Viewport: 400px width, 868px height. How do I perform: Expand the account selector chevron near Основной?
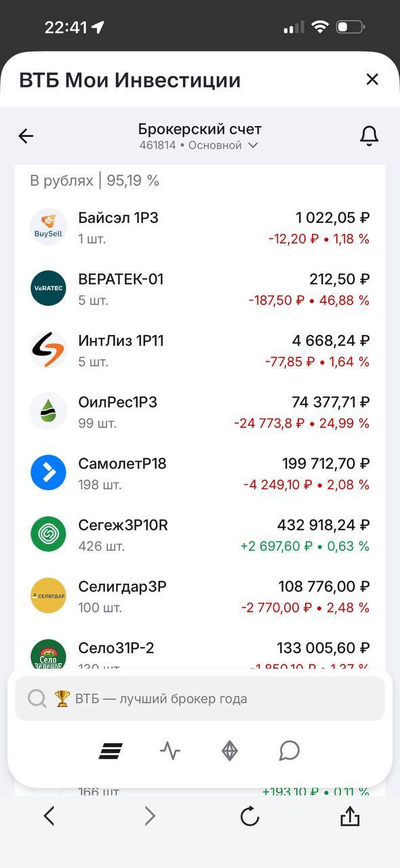click(x=253, y=145)
